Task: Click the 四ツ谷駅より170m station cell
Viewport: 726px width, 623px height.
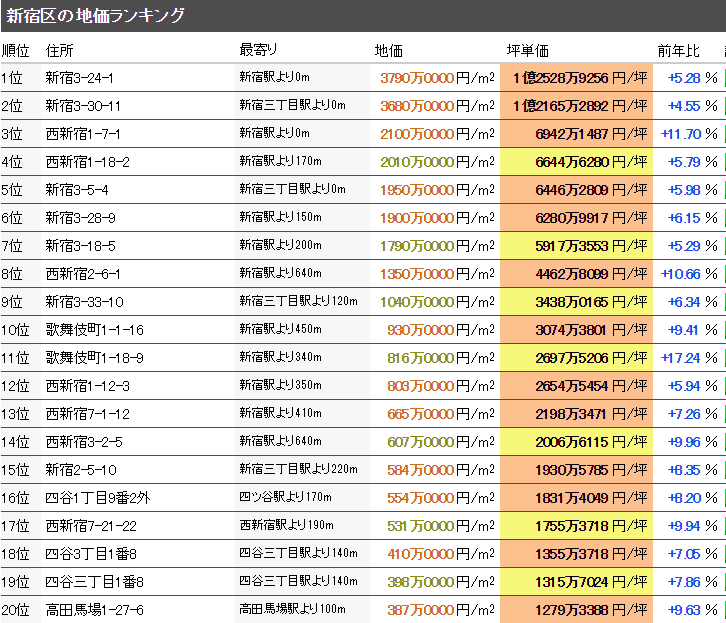Action: point(285,498)
